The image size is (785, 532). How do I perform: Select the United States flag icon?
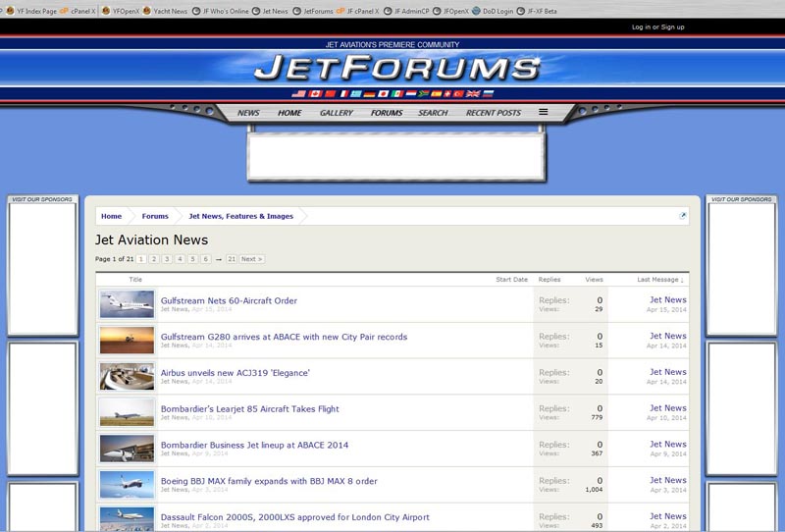coord(299,93)
